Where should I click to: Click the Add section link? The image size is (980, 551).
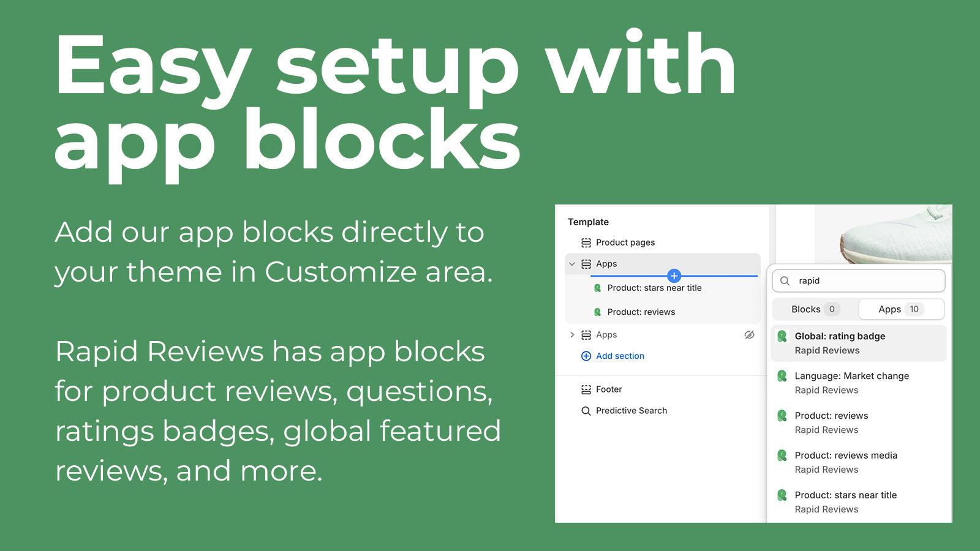620,356
